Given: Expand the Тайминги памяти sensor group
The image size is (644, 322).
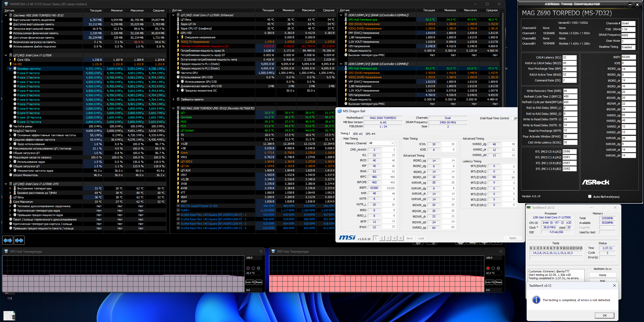Looking at the screenshot, I should point(173,99).
